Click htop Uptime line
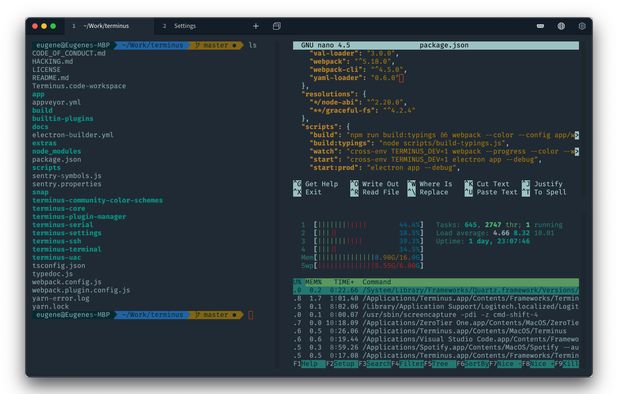This screenshot has height=394, width=618. [483, 242]
